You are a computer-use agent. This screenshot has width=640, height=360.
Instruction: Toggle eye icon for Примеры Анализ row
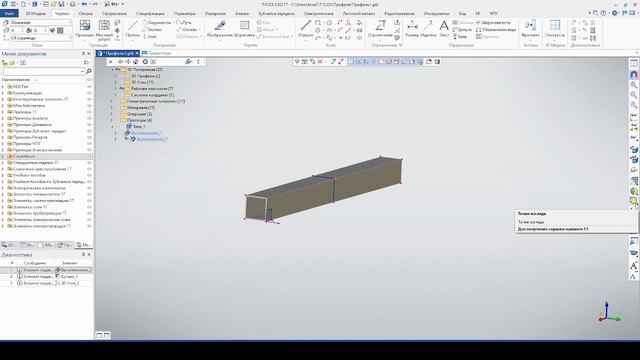89,118
